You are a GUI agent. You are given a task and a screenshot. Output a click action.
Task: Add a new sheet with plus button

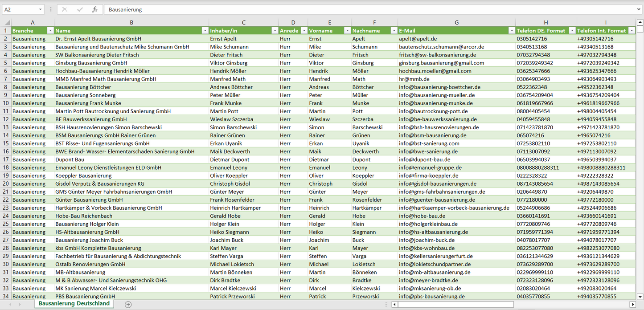(128, 304)
